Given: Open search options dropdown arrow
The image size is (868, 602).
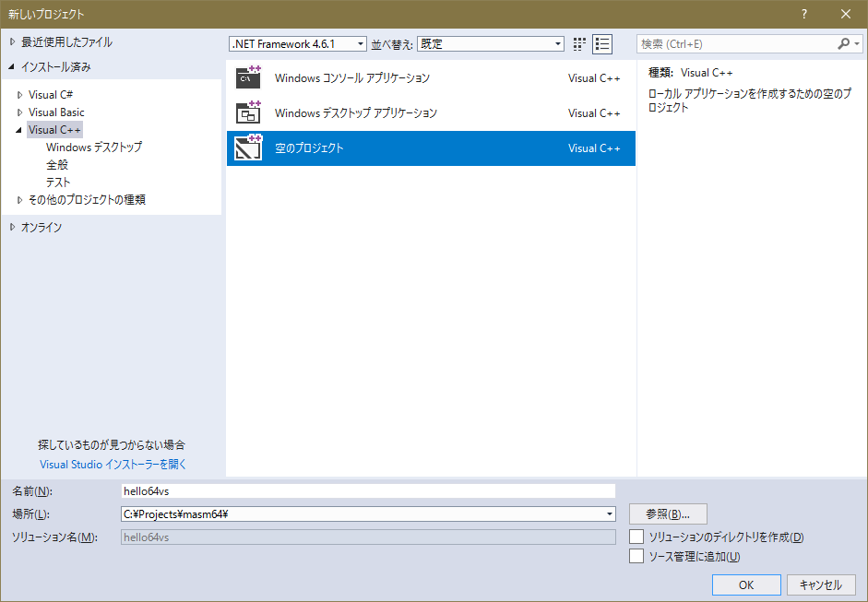Looking at the screenshot, I should coord(857,43).
